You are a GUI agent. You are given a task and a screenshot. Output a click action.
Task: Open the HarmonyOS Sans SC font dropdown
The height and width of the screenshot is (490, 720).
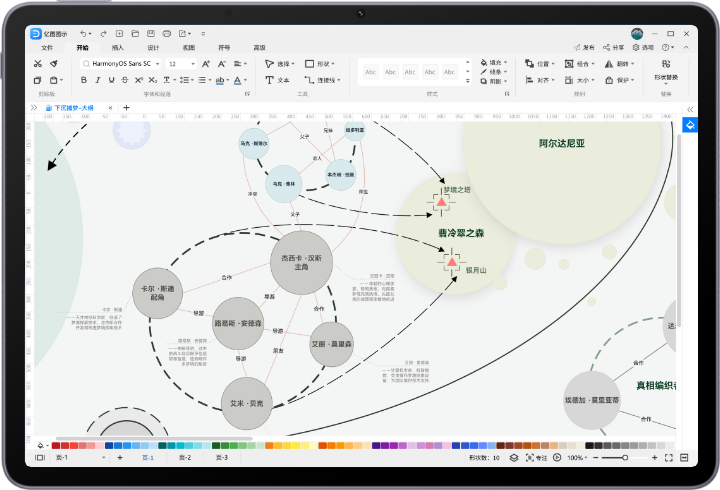(119, 63)
